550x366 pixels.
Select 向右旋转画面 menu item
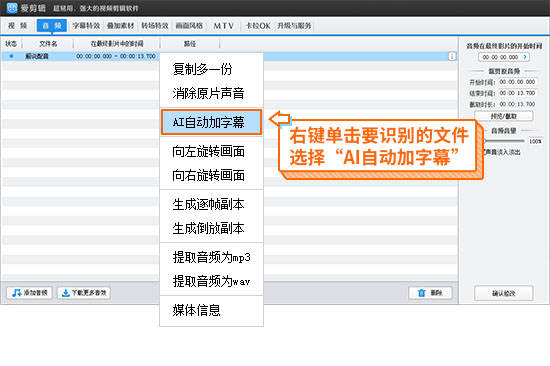[212, 175]
